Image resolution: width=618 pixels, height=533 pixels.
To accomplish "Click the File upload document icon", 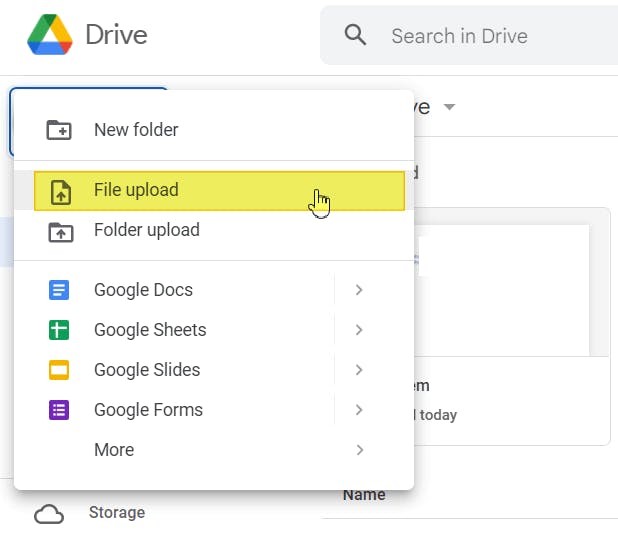I will point(61,192).
